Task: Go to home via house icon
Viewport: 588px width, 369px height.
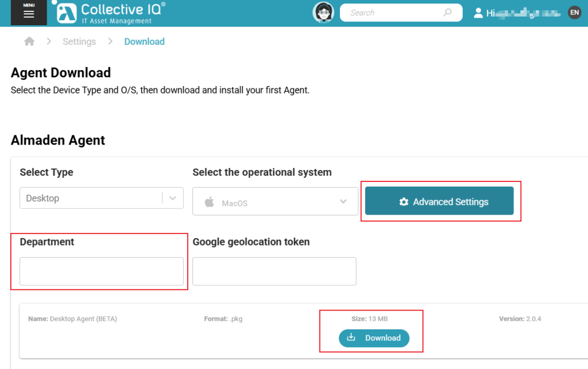Action: click(x=29, y=41)
